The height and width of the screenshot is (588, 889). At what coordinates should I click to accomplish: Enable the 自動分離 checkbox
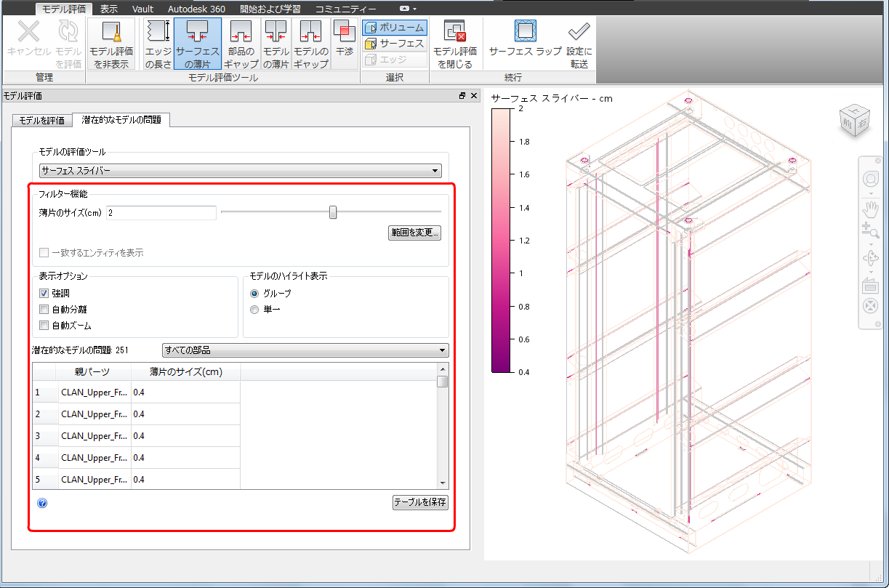pos(44,310)
